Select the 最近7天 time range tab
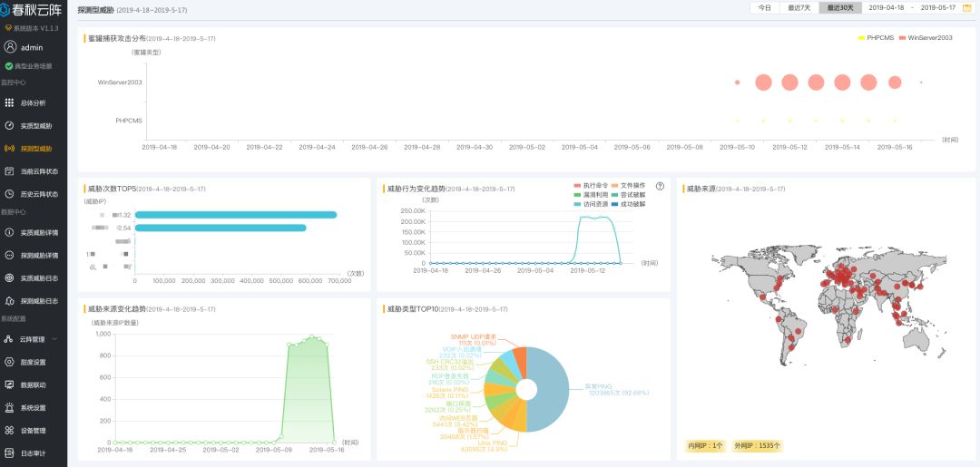 (799, 8)
